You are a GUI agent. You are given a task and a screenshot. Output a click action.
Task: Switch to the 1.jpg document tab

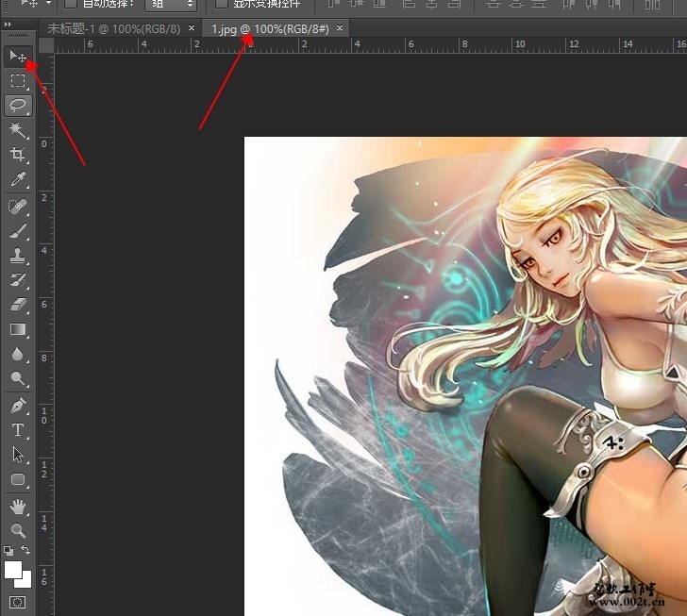pos(270,29)
